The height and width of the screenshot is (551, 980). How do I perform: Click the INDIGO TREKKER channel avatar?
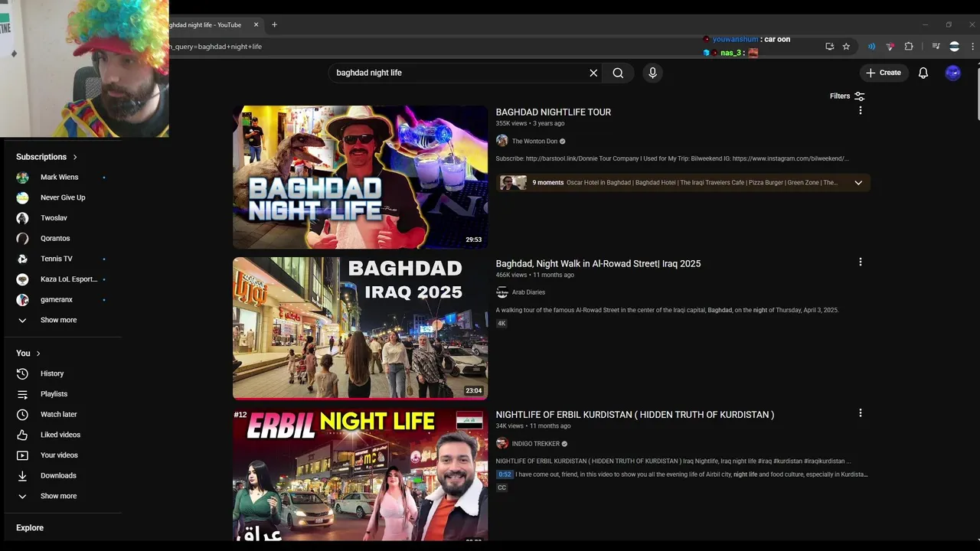502,444
